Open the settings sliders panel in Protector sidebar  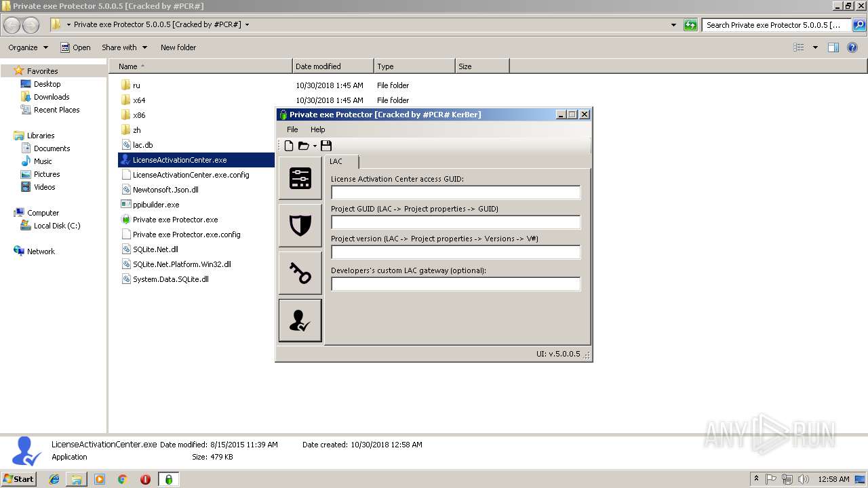[300, 178]
